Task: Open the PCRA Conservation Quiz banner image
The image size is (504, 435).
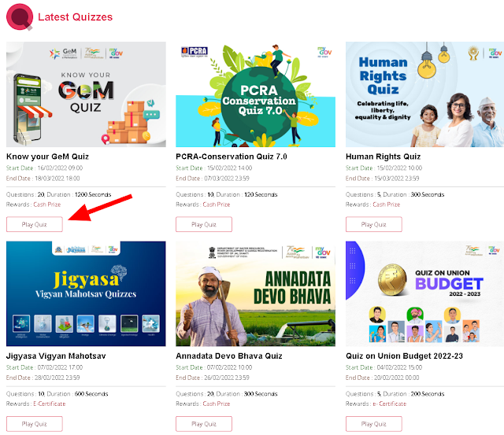Action: pyautogui.click(x=255, y=94)
